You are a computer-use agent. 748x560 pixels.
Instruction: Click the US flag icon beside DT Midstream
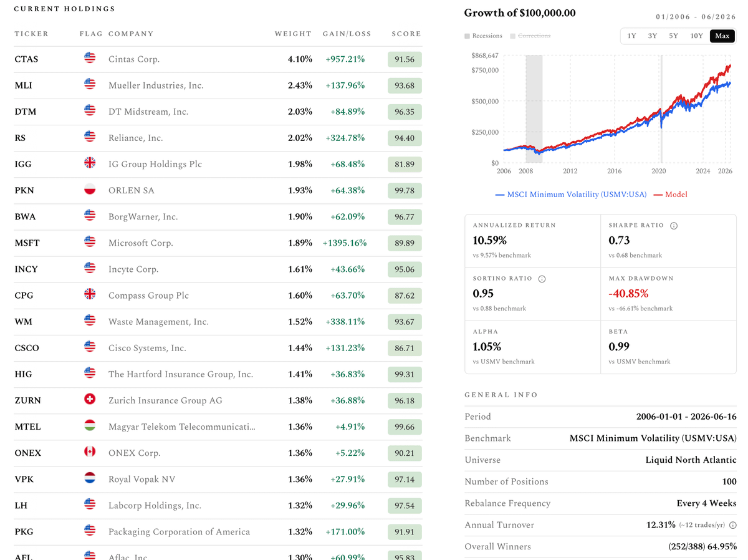click(90, 110)
